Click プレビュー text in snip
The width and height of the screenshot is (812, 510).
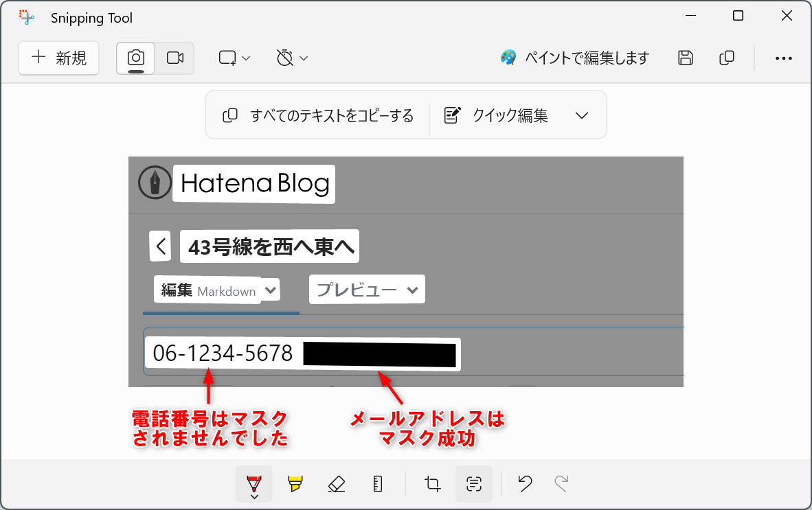coord(357,290)
